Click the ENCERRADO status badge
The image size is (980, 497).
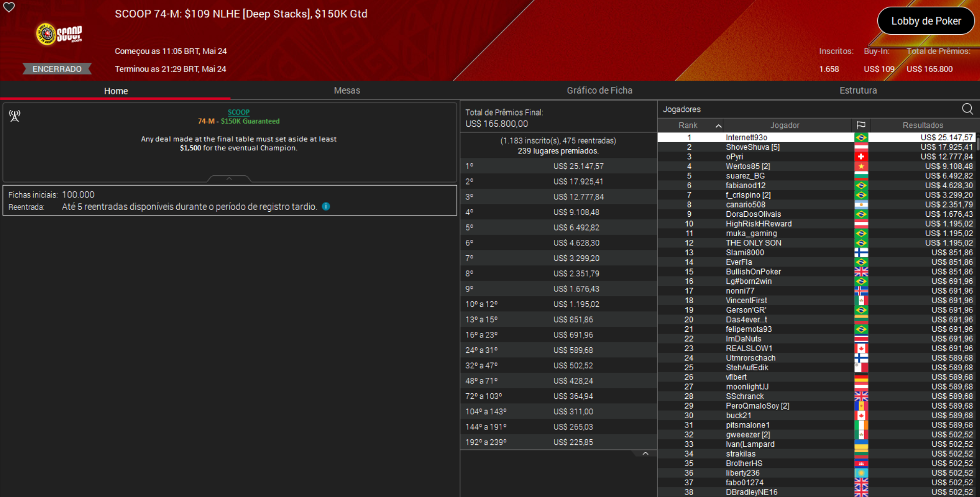[57, 69]
